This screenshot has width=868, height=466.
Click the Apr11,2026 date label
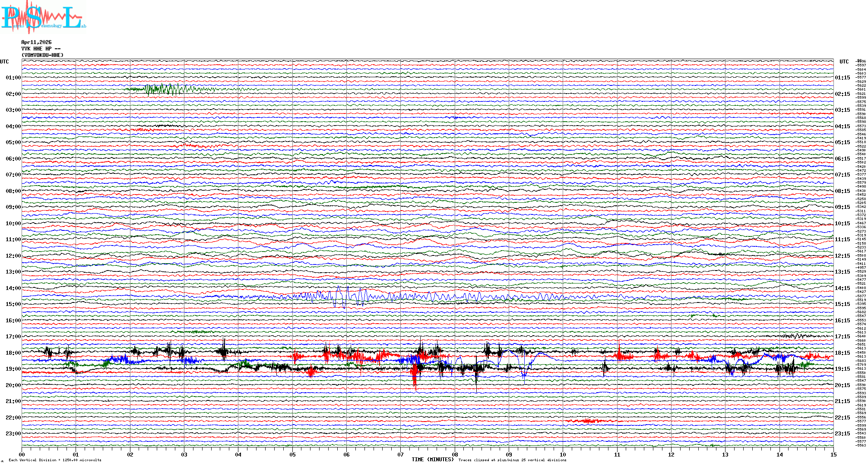click(x=36, y=42)
